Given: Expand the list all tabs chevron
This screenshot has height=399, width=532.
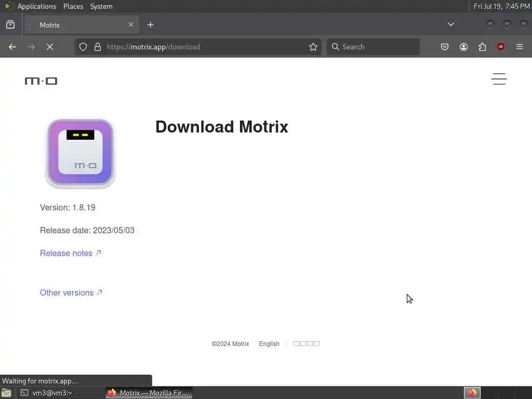Looking at the screenshot, I should click(450, 24).
